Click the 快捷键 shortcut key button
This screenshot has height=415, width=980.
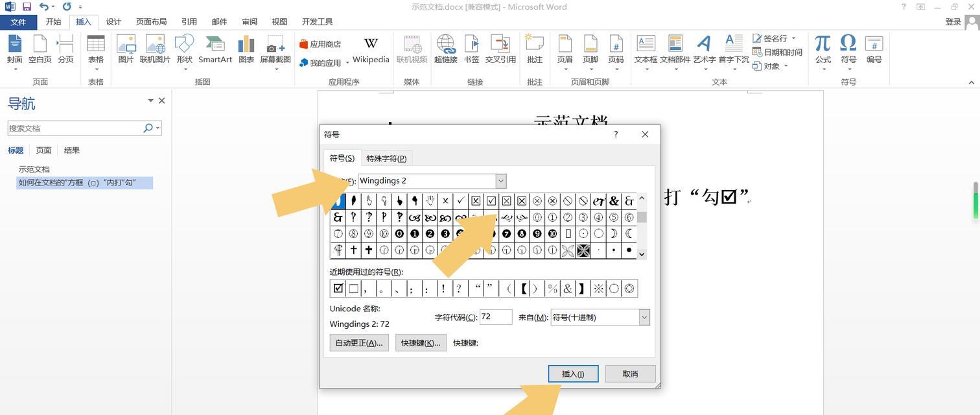(421, 342)
